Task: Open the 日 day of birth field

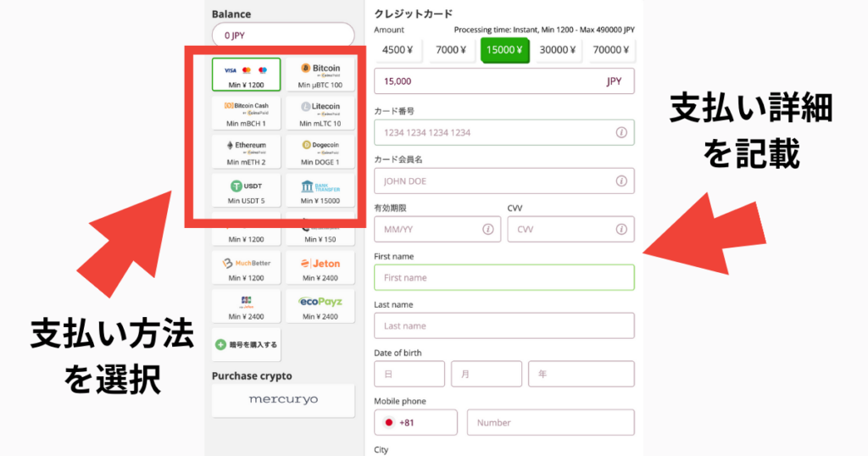Action: 409,374
